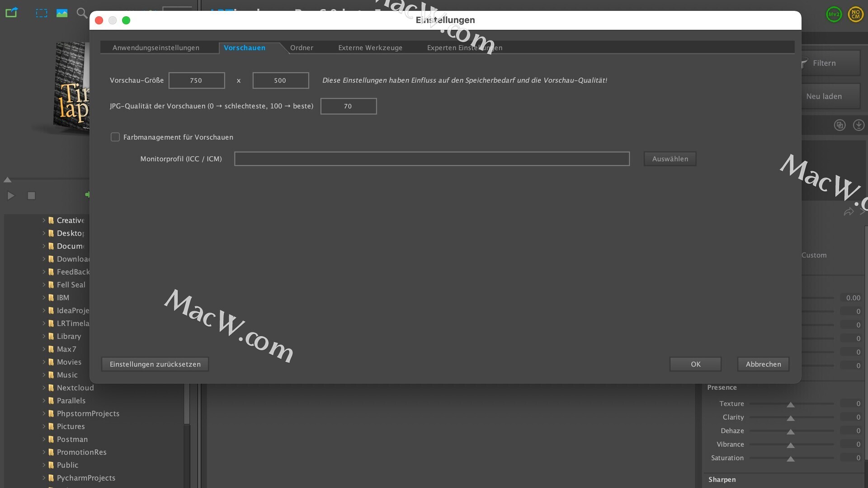This screenshot has width=868, height=488.
Task: Click the Abbrechen button
Action: point(763,364)
